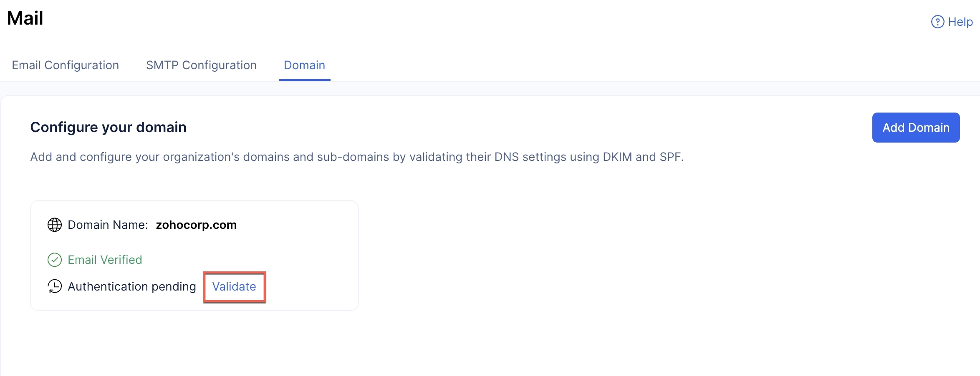Click the word Help next to question icon
Screen dimensions: 980x376
(960, 22)
